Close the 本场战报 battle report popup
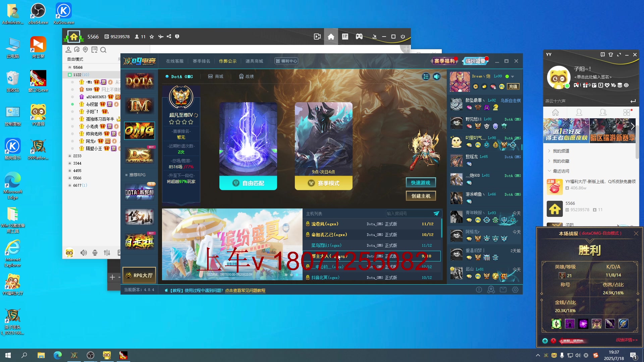The height and width of the screenshot is (362, 644). coord(636,233)
